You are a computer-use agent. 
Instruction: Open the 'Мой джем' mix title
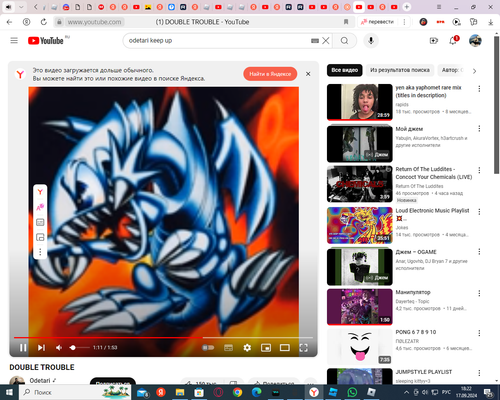(409, 129)
